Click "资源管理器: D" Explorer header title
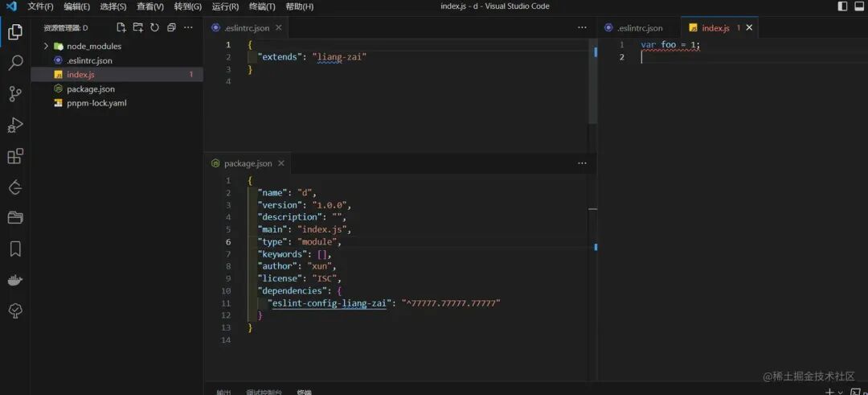Screen dimensions: 868x395 point(66,27)
